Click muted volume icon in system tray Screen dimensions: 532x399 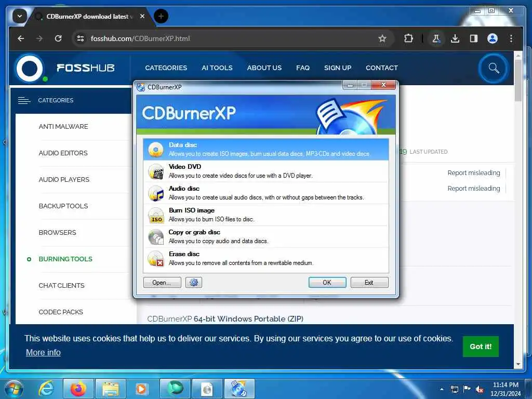click(480, 389)
